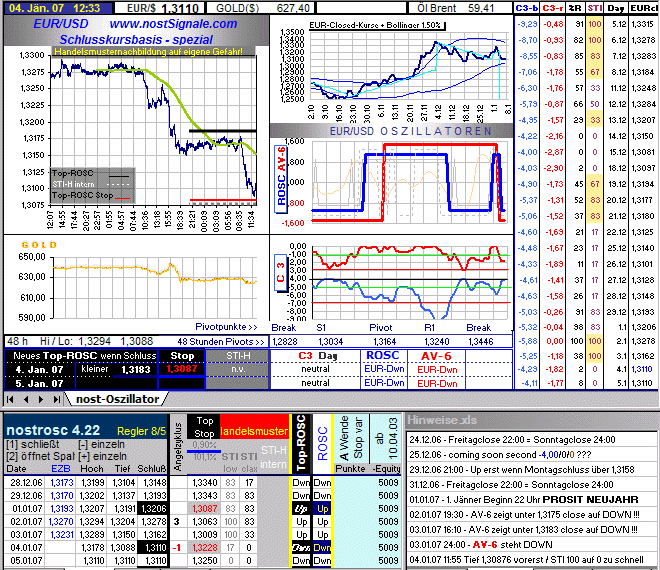Select upper Break value 1,3446
Viewport: 660px width, 570px height.
point(481,341)
